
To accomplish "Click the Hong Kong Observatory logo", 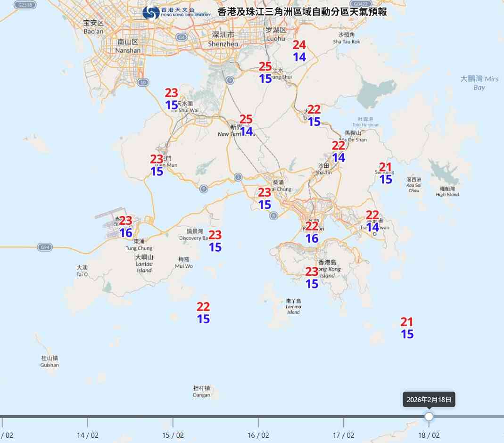I will (x=151, y=12).
